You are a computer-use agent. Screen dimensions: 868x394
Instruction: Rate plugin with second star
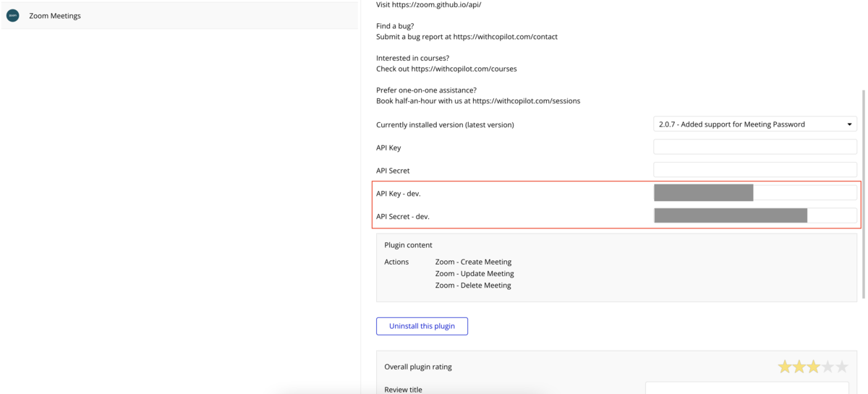point(799,367)
